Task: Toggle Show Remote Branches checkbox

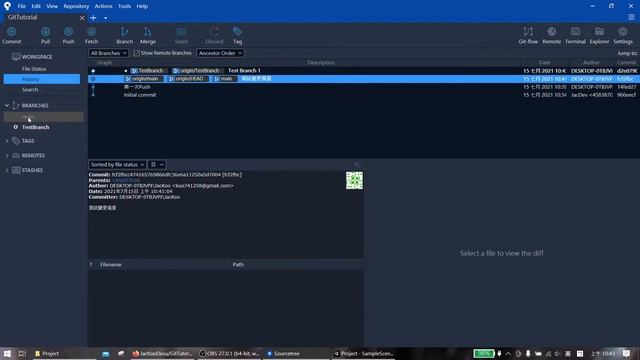Action: [137, 53]
